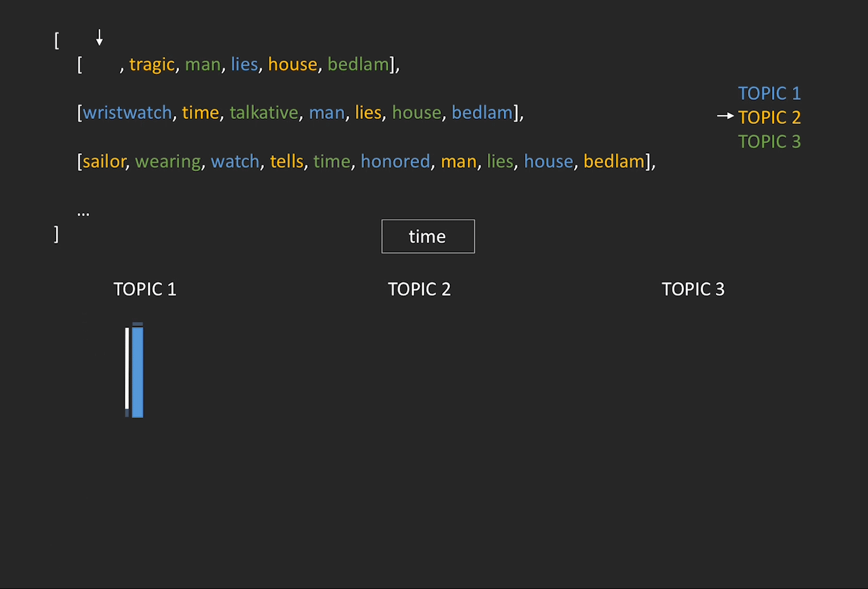This screenshot has height=589, width=868.
Task: Select the green TOPIC 3 legend label
Action: click(769, 142)
